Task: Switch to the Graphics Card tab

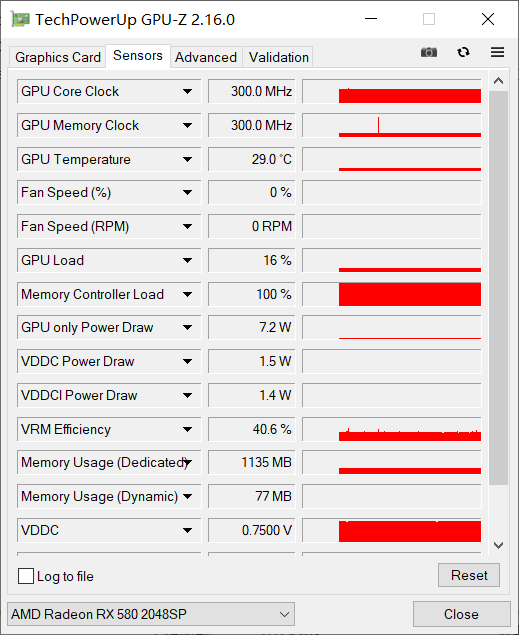Action: pyautogui.click(x=58, y=57)
